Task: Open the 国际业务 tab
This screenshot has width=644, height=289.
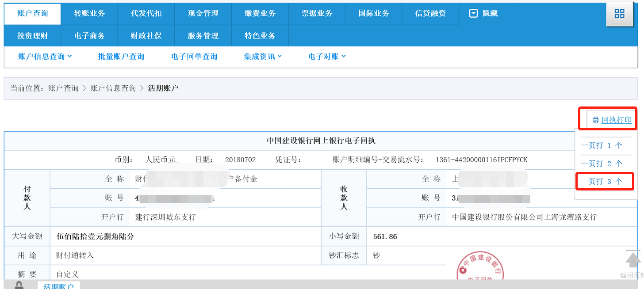Action: tap(374, 13)
